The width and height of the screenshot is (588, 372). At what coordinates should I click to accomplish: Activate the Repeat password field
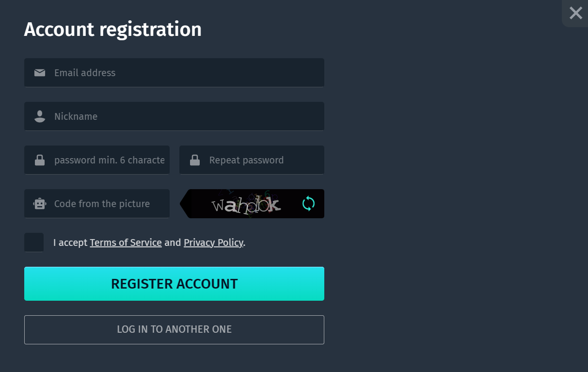252,160
